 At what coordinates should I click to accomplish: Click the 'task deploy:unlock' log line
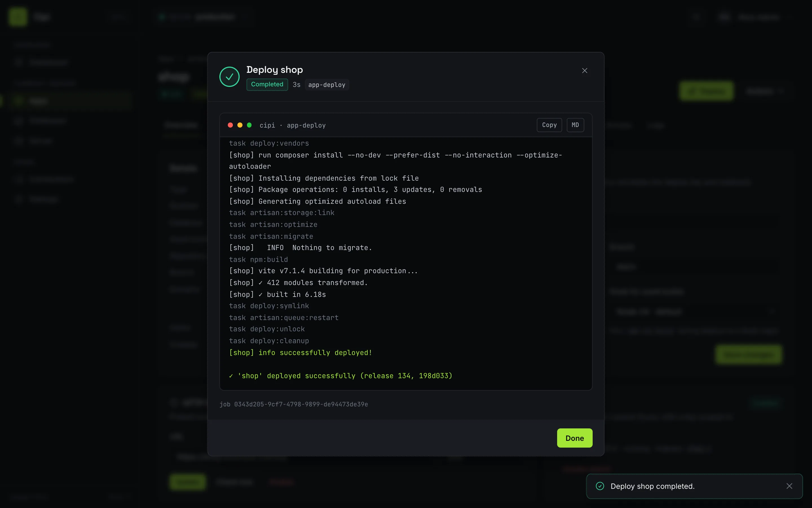(267, 329)
